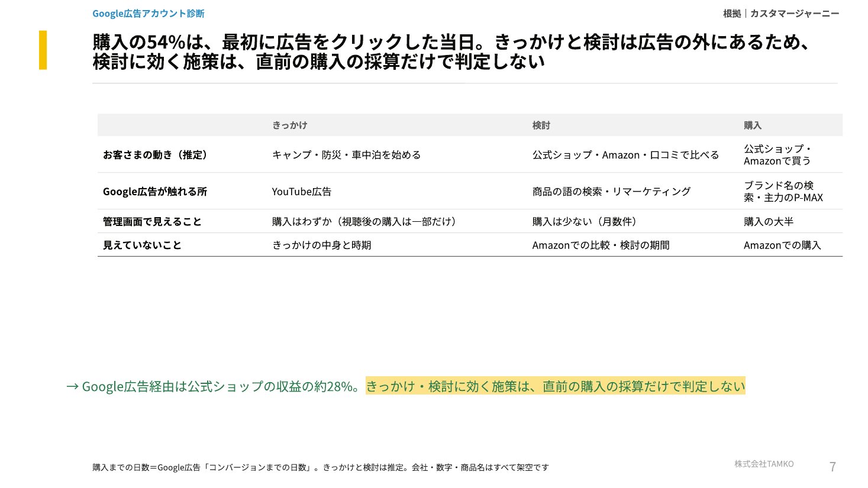The height and width of the screenshot is (488, 868).
Task: Click the page number 7
Action: pyautogui.click(x=832, y=467)
